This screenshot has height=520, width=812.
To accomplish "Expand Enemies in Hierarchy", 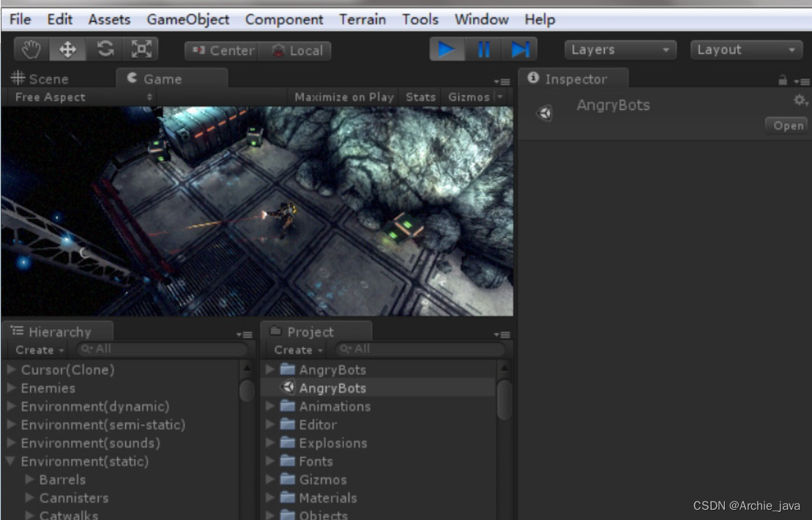I will click(x=11, y=388).
